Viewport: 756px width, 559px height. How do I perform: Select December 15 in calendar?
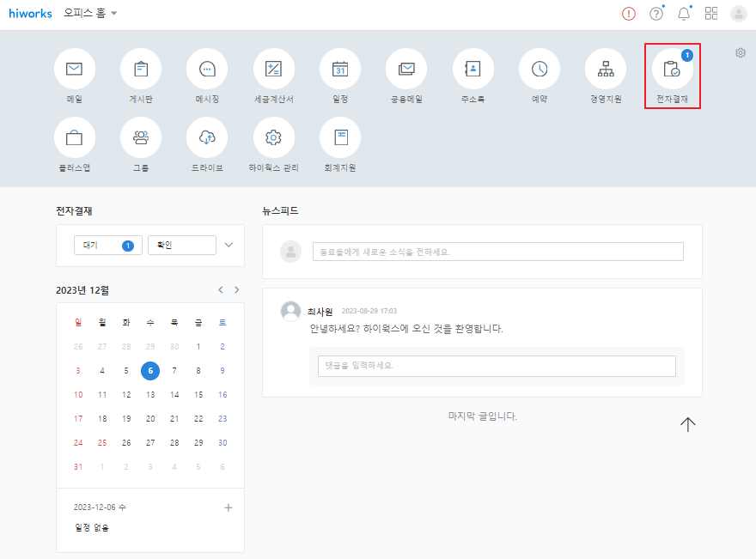(x=198, y=395)
